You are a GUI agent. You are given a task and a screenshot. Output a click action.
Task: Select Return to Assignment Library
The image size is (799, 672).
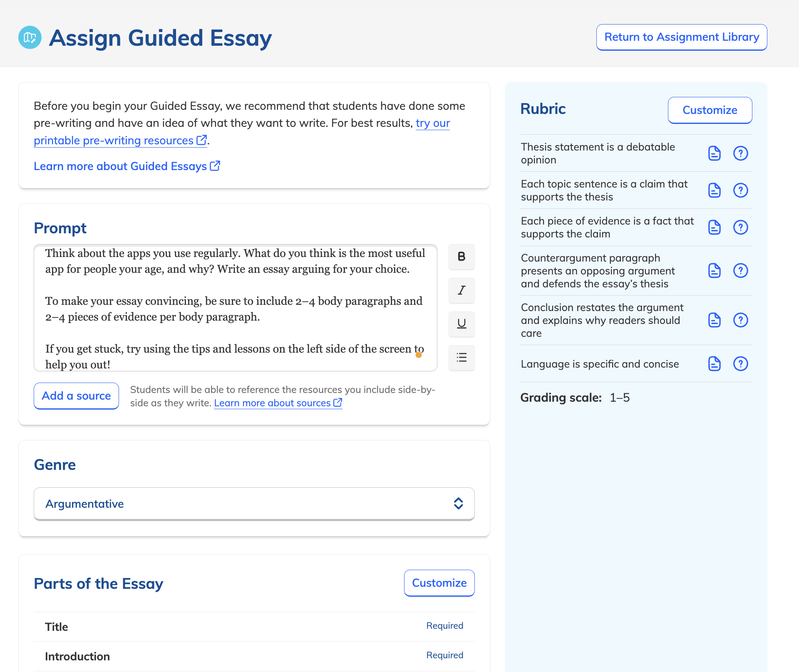click(681, 37)
